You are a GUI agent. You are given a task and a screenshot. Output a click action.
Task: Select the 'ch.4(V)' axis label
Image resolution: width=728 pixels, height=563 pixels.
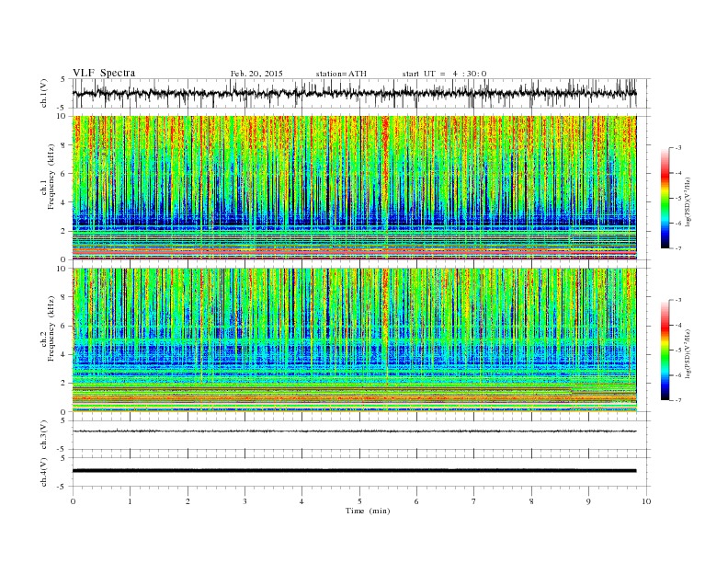coord(44,472)
